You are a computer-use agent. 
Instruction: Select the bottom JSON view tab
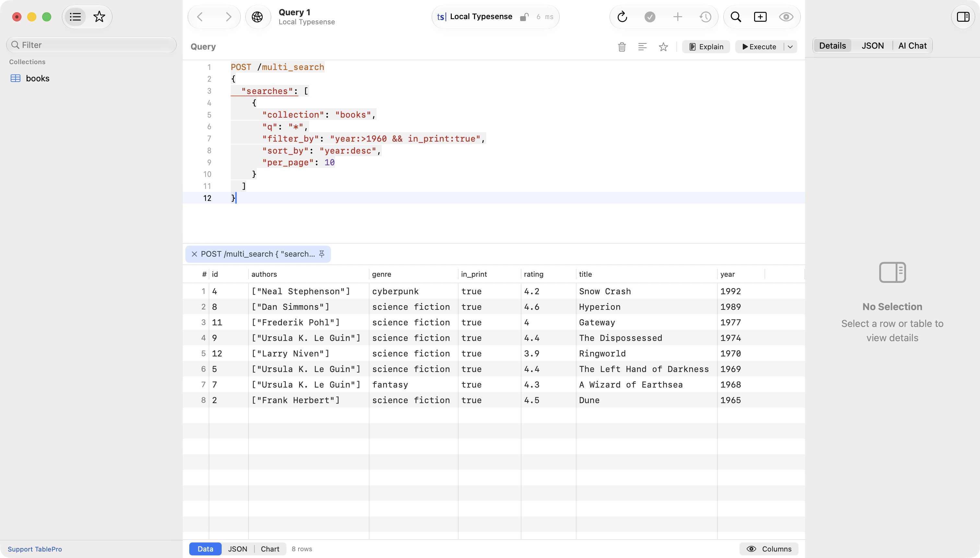coord(238,549)
